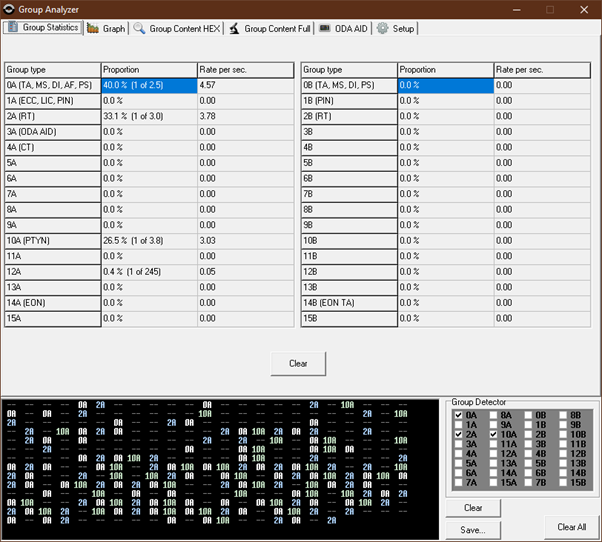Uncheck the 0A group detector checkbox

pos(458,414)
